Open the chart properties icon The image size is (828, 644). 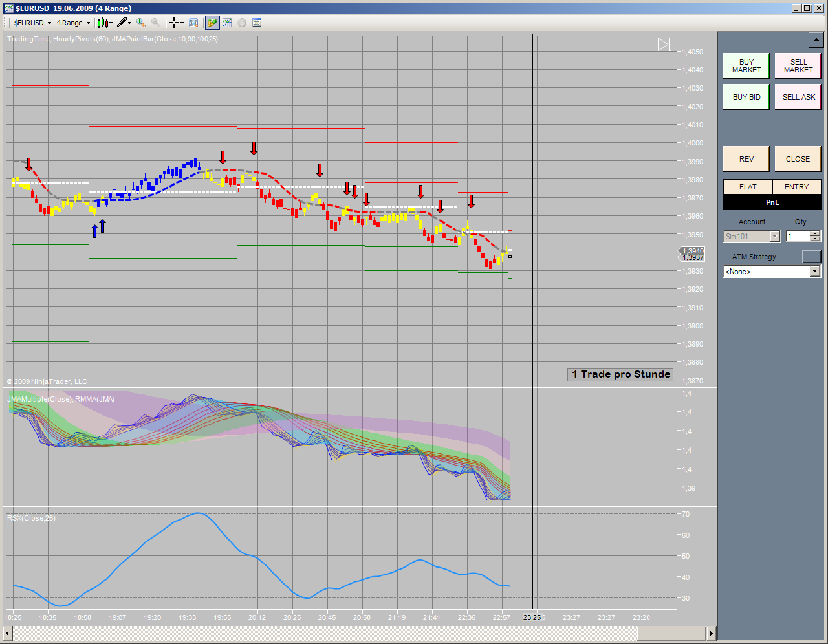click(x=257, y=23)
